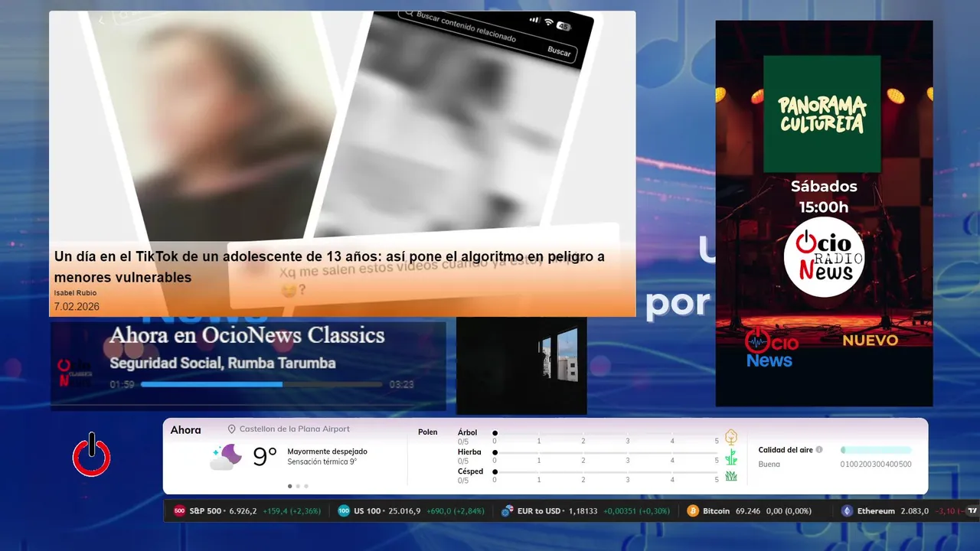Click the Buscar button in phone image

[x=559, y=51]
